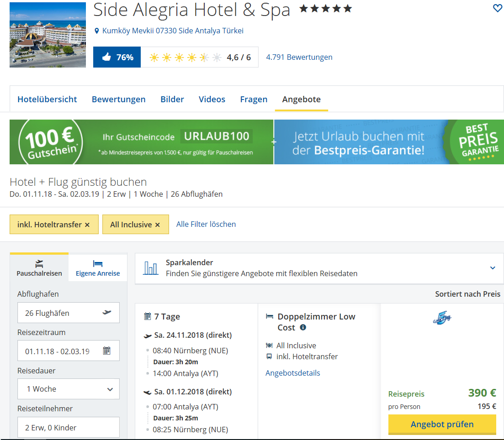Click Angebot prüfen button
This screenshot has height=440, width=504.
point(442,424)
